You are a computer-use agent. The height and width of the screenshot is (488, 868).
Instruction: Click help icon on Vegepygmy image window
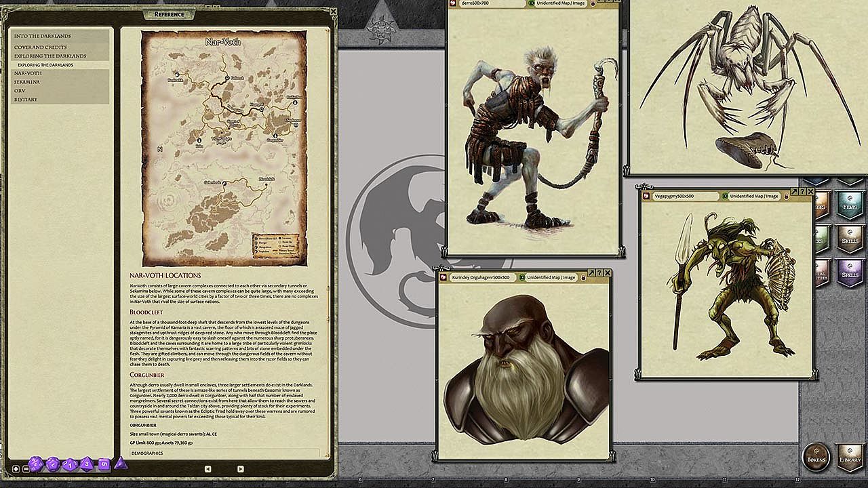point(802,192)
